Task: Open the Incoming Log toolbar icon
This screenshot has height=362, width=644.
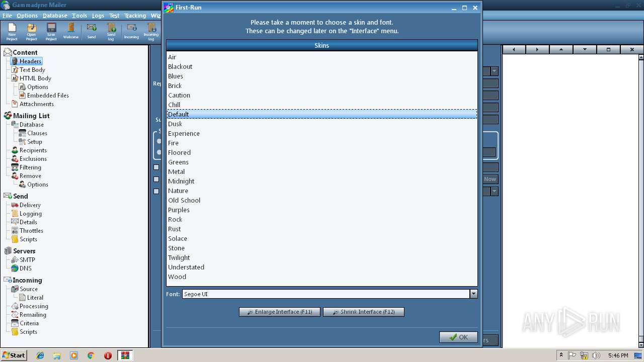Action: pos(151,32)
